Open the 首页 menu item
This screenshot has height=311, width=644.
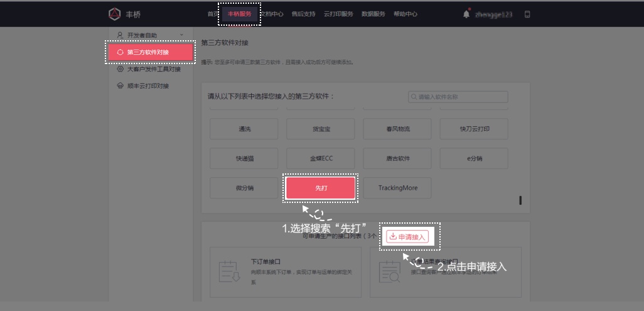[213, 14]
